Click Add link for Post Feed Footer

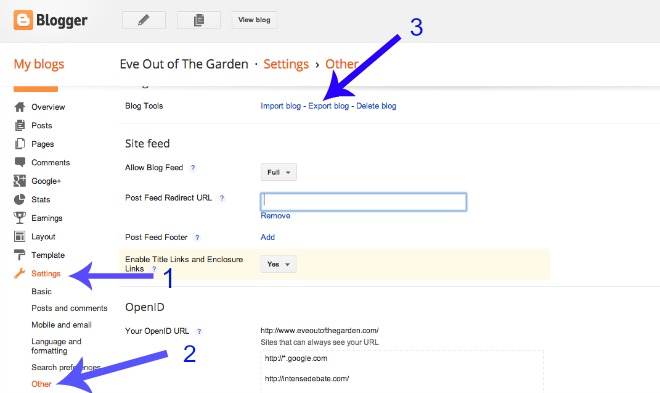pyautogui.click(x=267, y=237)
